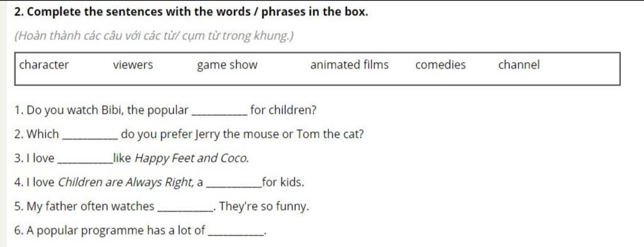
Task: Select the phrase 'animated films' in the box
Action: click(x=350, y=65)
